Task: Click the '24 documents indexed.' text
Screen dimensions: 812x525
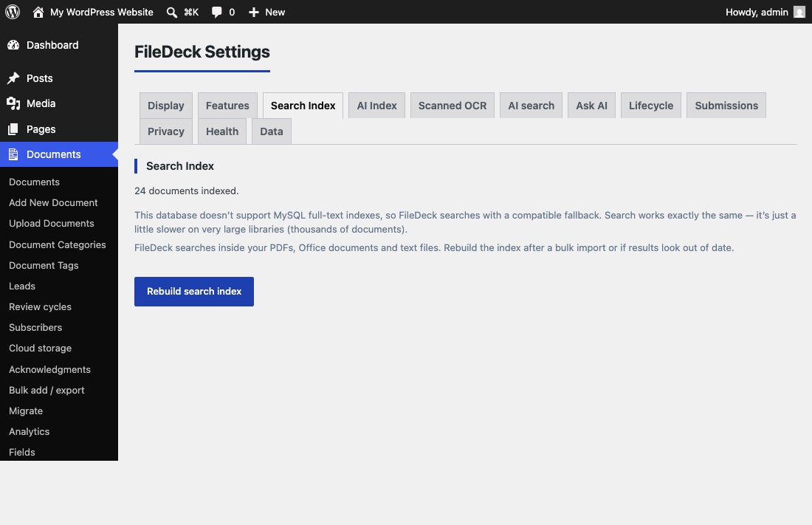Action: [187, 191]
